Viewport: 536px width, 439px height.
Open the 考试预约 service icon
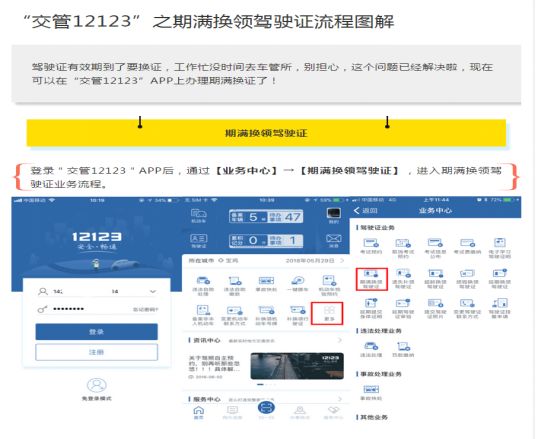(371, 246)
